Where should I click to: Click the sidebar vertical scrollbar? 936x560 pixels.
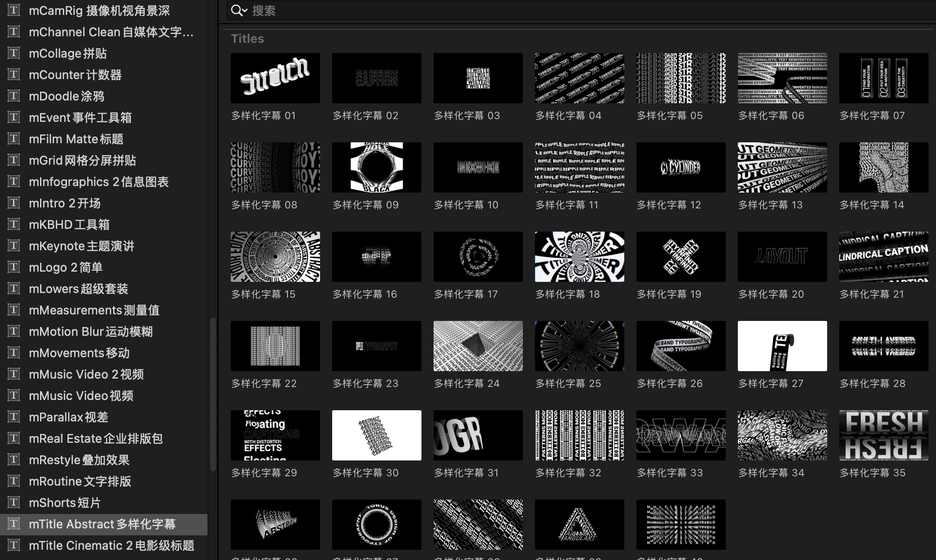[213, 394]
